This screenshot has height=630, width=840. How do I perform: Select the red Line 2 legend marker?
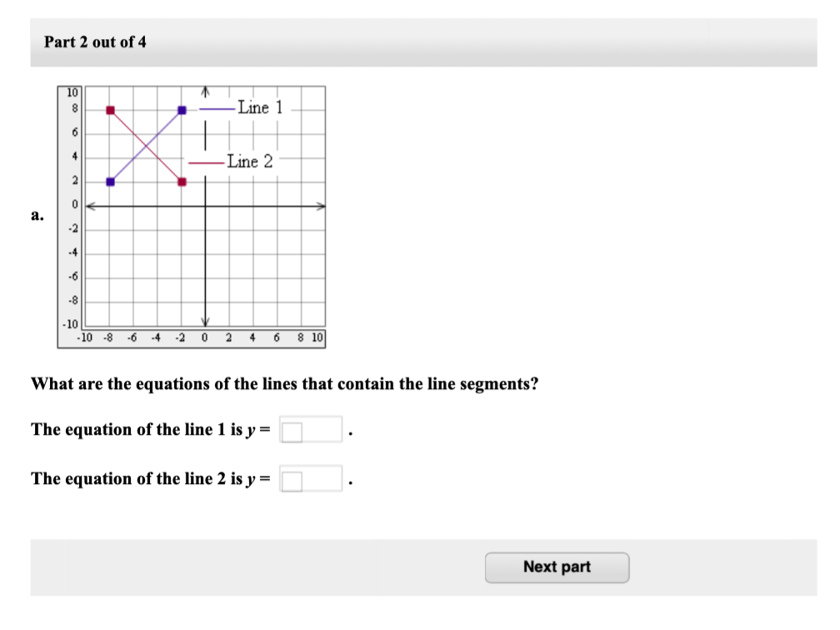[x=206, y=162]
